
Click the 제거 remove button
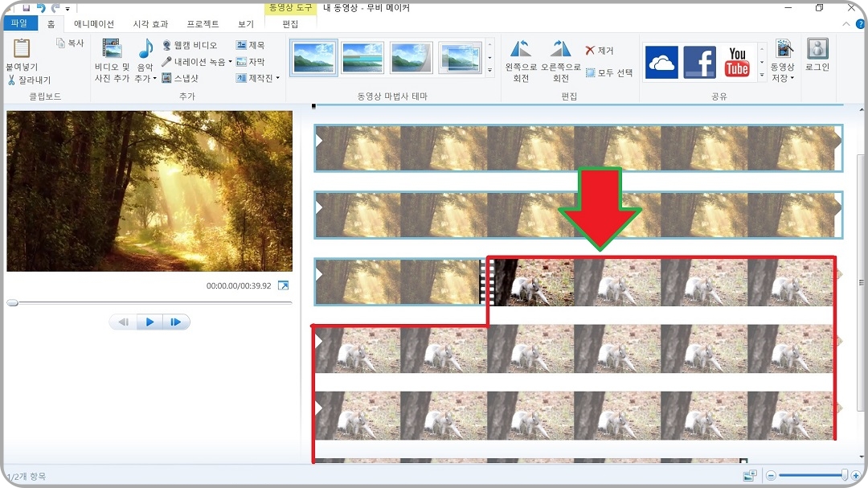[x=599, y=51]
